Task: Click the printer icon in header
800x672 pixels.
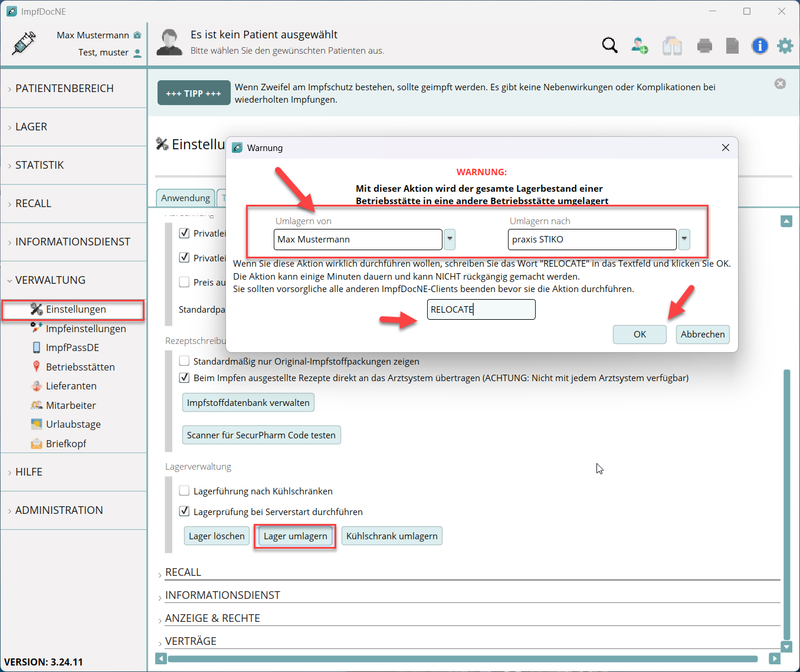Action: [704, 45]
